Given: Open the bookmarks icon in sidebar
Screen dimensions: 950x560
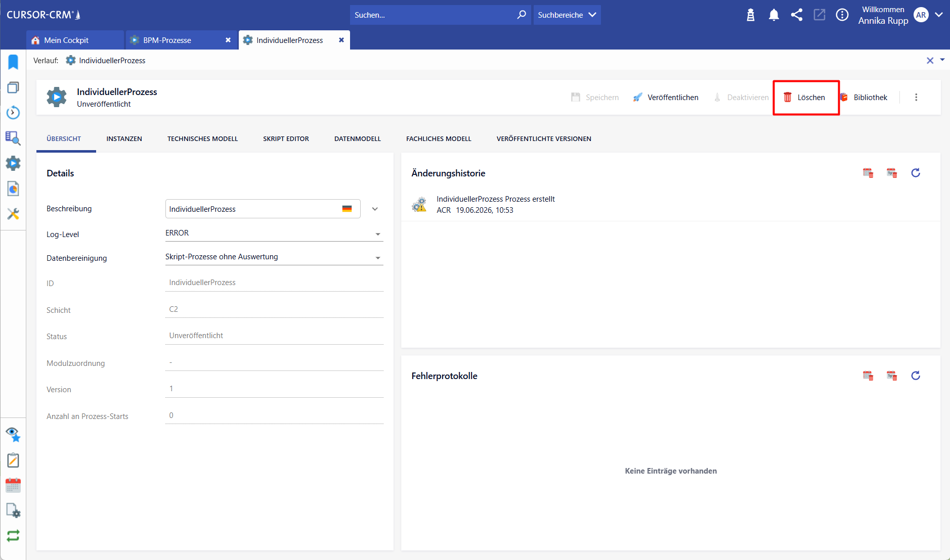Looking at the screenshot, I should tap(13, 62).
